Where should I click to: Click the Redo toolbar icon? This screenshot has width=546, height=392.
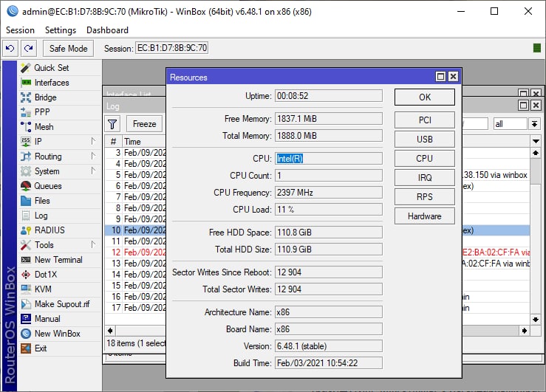[29, 48]
